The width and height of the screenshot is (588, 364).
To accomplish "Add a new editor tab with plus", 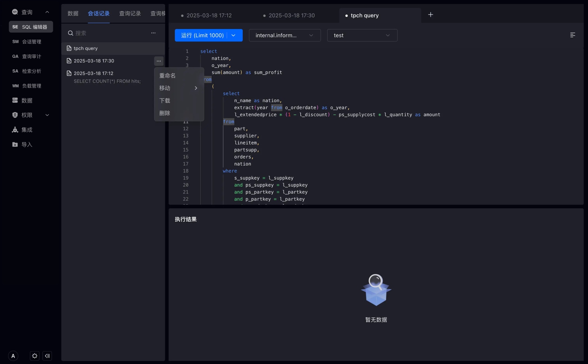I will (431, 15).
